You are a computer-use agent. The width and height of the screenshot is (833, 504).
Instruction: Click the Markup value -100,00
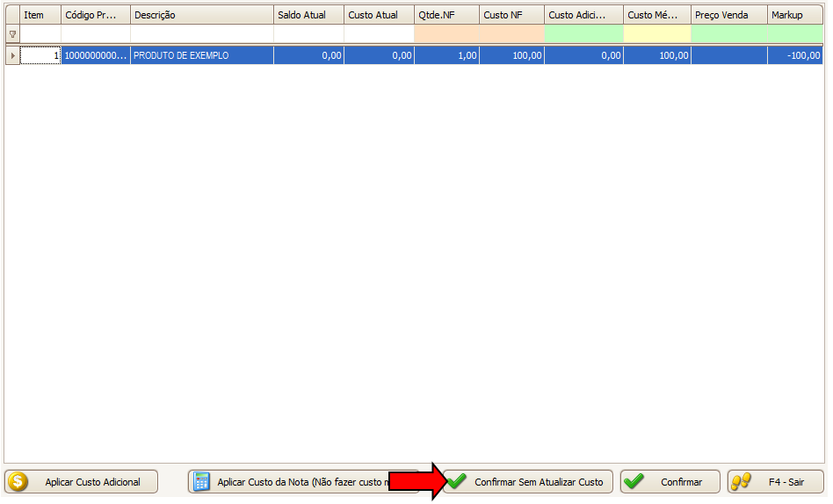tap(795, 55)
